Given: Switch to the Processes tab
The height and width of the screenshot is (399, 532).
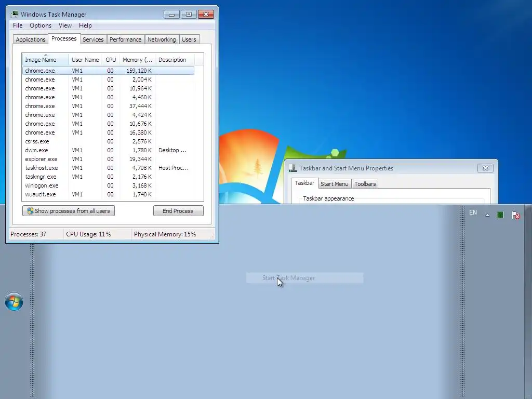Looking at the screenshot, I should pos(64,38).
